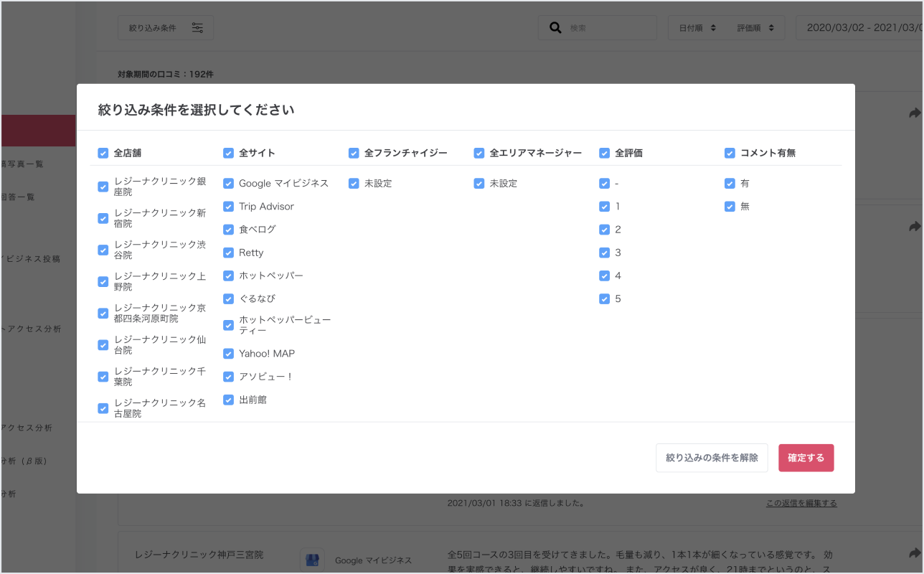Click この返信を編集する link
Image resolution: width=924 pixels, height=574 pixels.
(801, 504)
